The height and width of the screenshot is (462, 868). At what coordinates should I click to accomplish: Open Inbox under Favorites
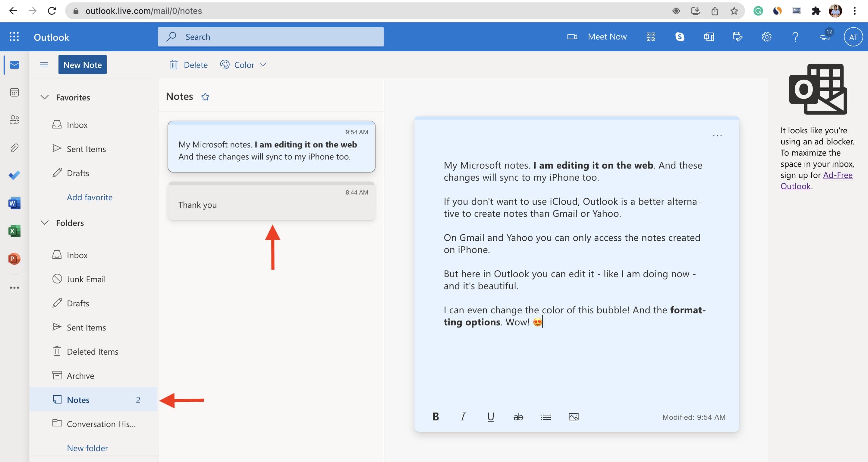coord(93,125)
